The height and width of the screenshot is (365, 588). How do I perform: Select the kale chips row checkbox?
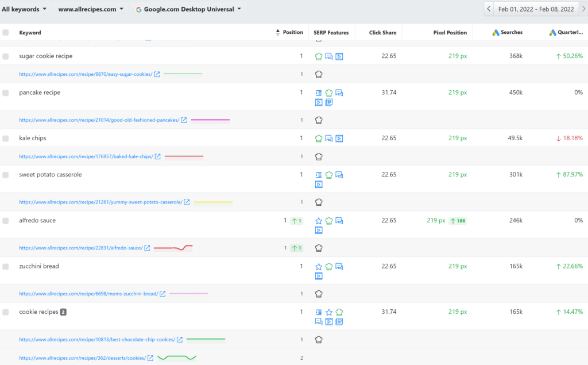point(6,138)
